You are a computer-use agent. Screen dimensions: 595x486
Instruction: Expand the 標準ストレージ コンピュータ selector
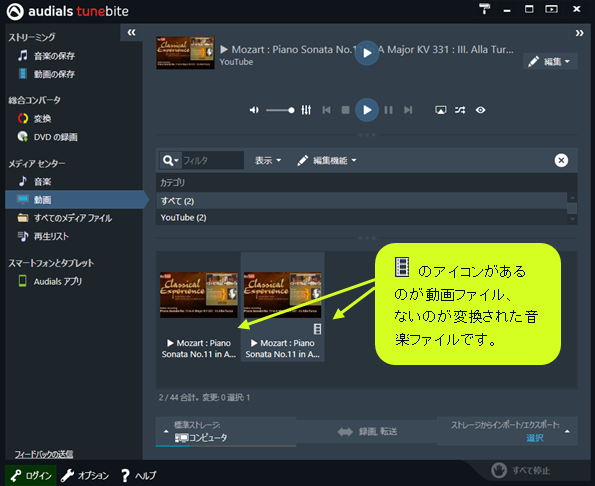[x=226, y=431]
